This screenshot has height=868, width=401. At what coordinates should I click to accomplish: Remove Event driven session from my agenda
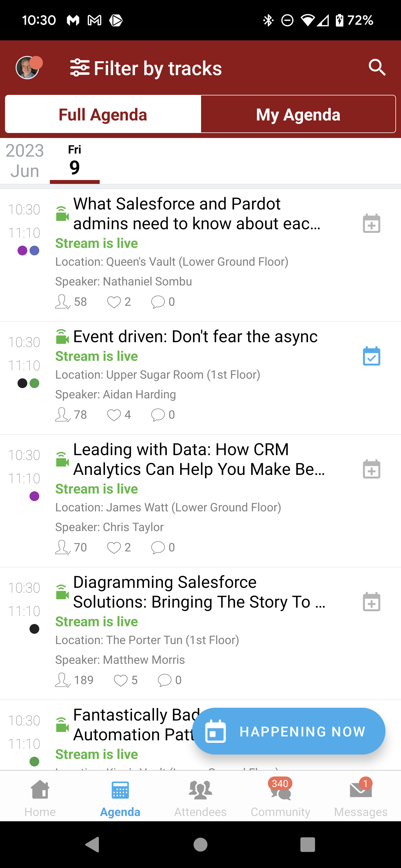point(371,356)
